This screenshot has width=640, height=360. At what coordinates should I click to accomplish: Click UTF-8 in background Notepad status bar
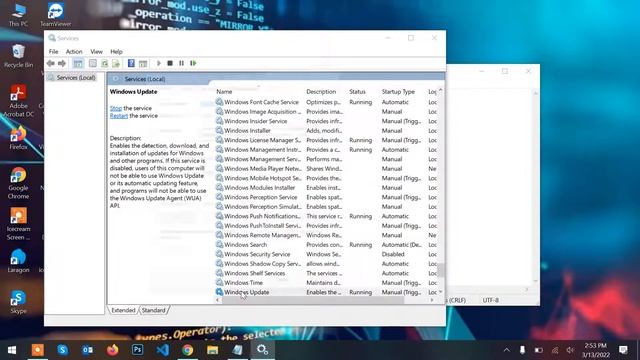(490, 300)
